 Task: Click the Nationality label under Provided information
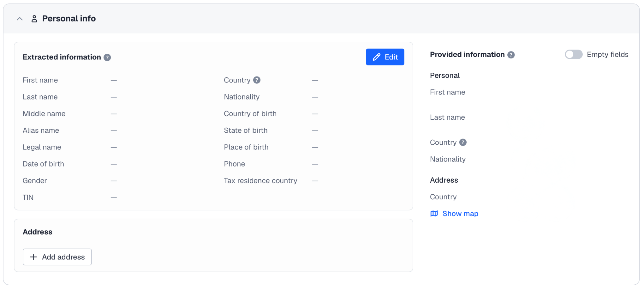click(448, 159)
